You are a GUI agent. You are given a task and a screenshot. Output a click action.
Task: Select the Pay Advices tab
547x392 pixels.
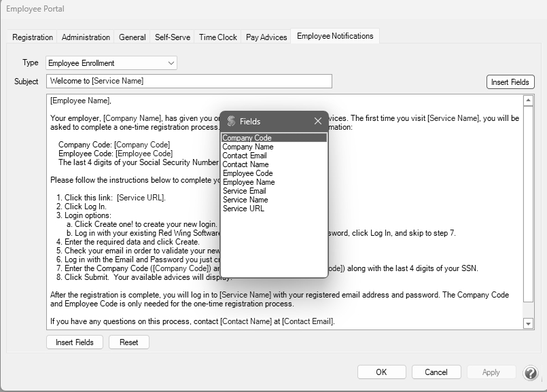pyautogui.click(x=266, y=37)
